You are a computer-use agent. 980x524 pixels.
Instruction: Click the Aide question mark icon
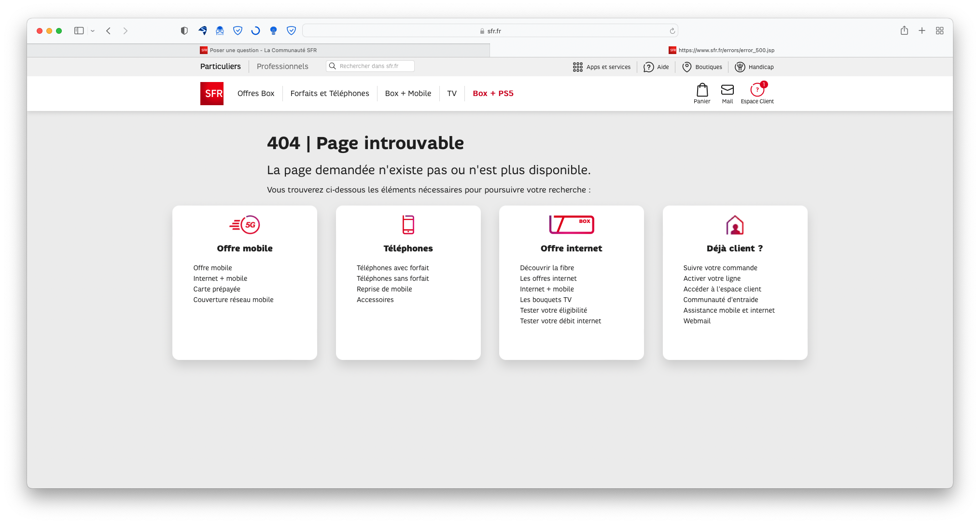649,67
